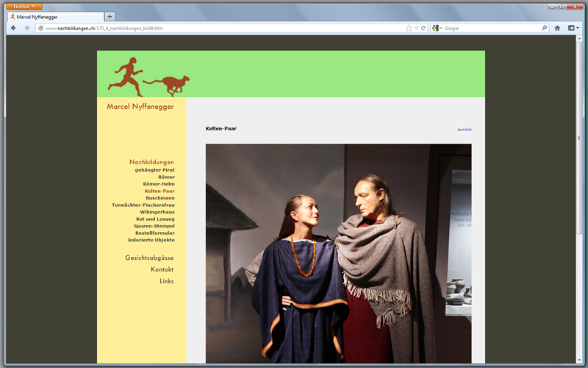Click the browser back arrow button
This screenshot has height=368, width=588.
[x=13, y=28]
